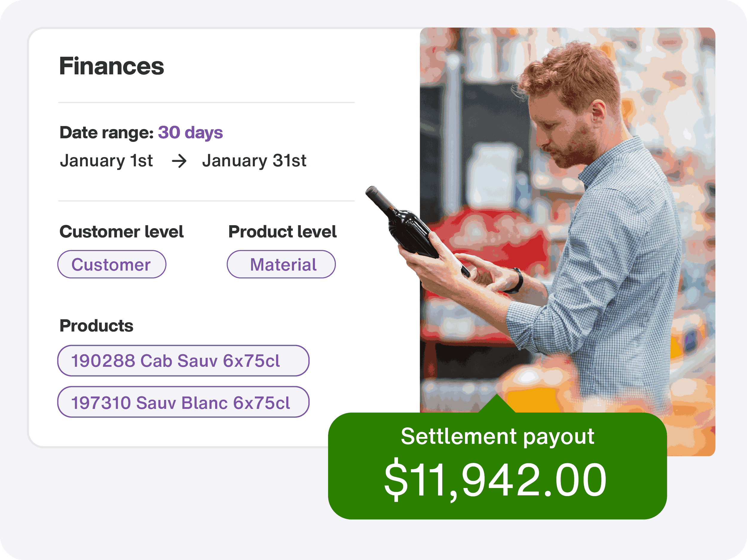
Task: Select the Customer pill button
Action: 112,264
